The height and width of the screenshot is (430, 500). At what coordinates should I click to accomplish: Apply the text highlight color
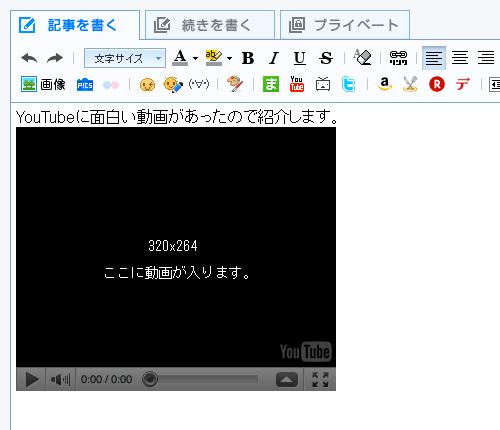(x=214, y=58)
